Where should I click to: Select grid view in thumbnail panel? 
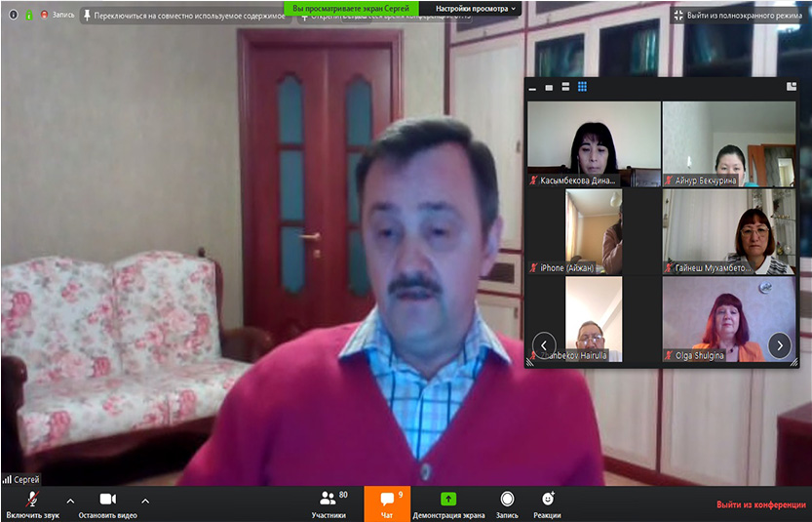pos(582,87)
